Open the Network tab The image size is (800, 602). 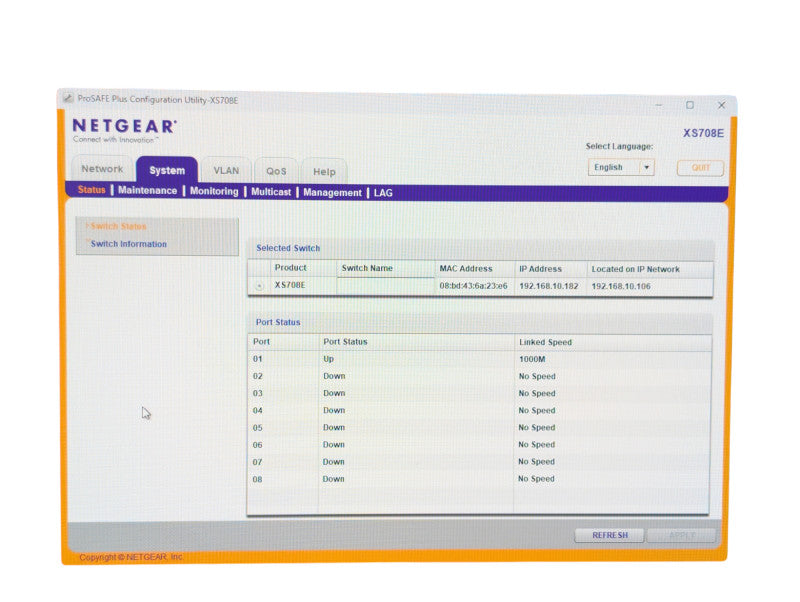(102, 169)
